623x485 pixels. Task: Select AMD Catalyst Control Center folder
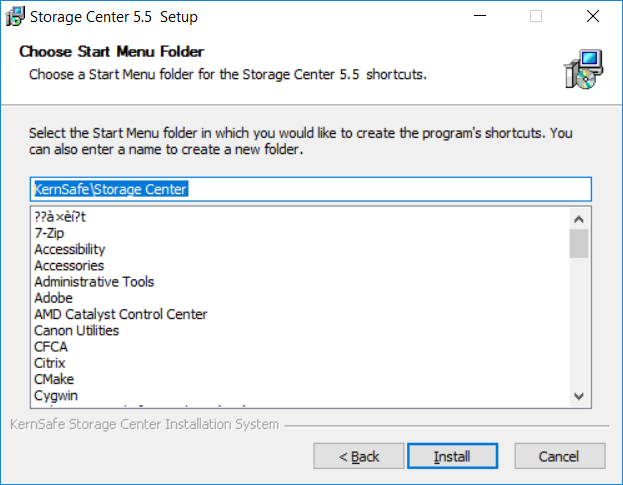coord(121,314)
